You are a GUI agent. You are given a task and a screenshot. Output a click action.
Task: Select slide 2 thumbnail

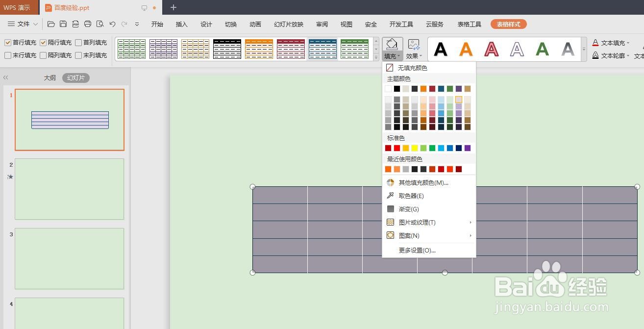pos(69,189)
